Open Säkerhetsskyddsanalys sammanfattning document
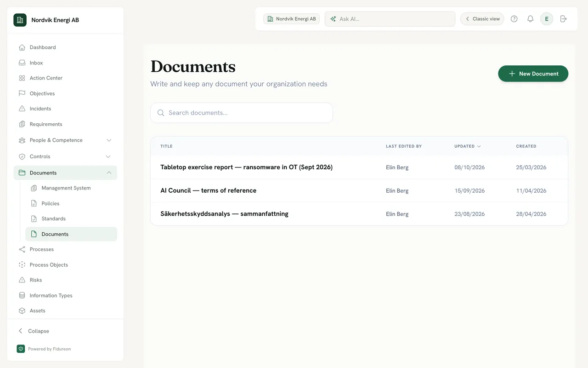The image size is (588, 368). tap(224, 214)
